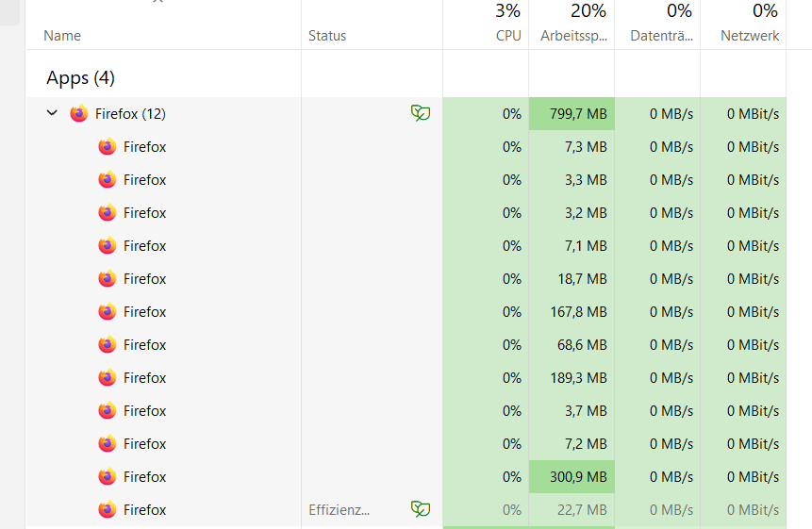Select the Apps (4) group header
This screenshot has width=812, height=529.
(80, 77)
